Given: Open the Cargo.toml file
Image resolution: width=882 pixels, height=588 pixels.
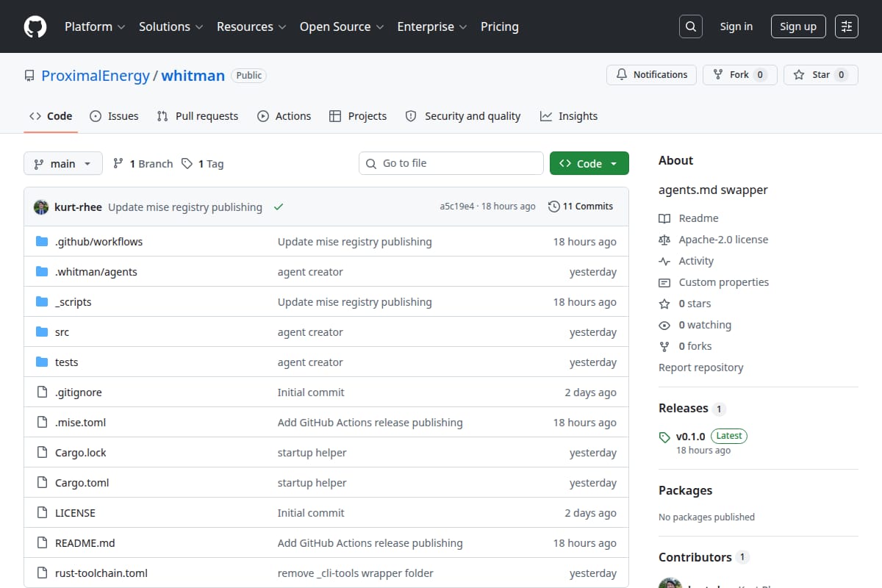Looking at the screenshot, I should click(x=82, y=483).
